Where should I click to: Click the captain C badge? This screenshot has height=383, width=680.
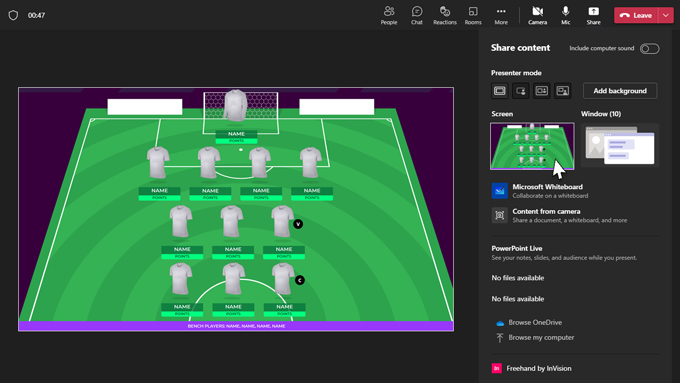pos(300,280)
